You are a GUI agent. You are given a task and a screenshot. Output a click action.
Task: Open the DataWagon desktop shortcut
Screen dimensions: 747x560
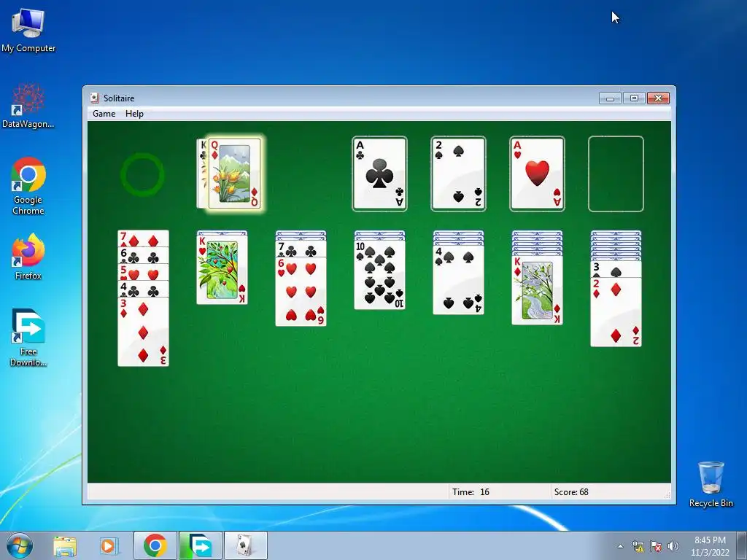point(28,106)
